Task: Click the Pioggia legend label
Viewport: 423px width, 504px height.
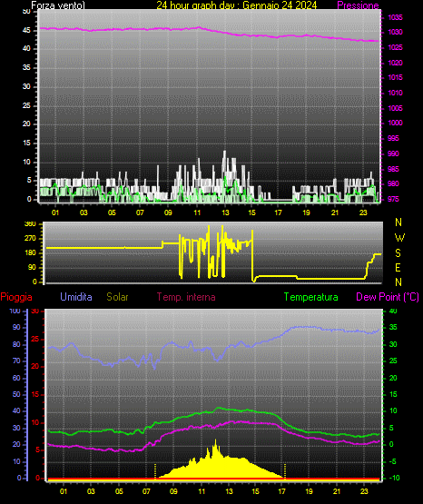Action: click(x=16, y=297)
